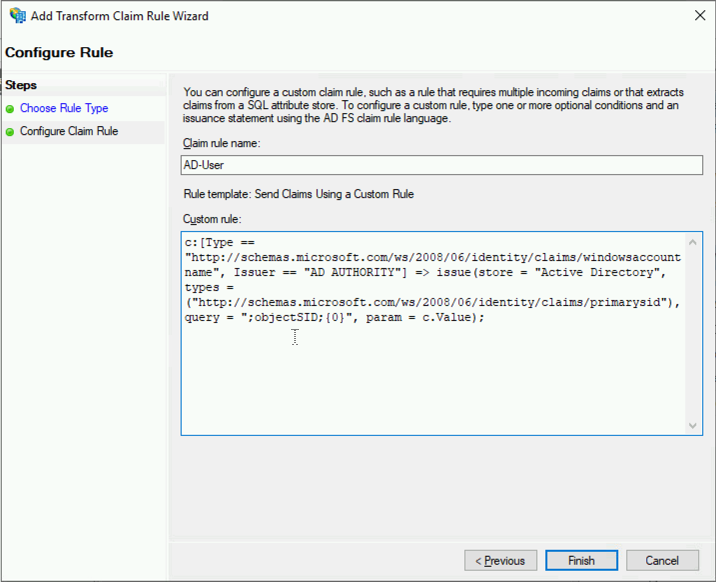Click the 'Steps' heading in sidebar
716x582 pixels.
(x=21, y=85)
